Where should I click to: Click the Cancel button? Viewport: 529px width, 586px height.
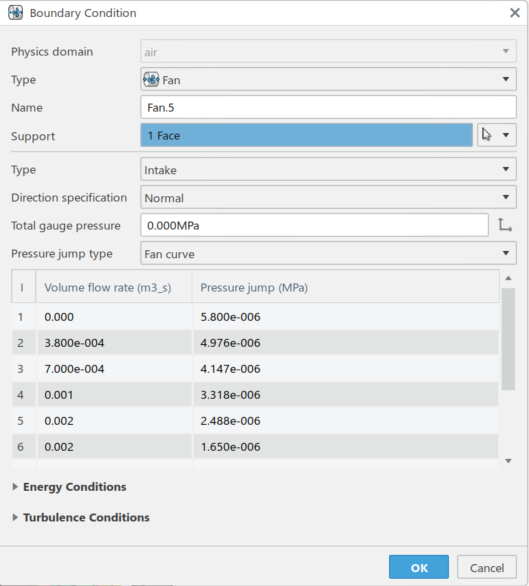487,567
